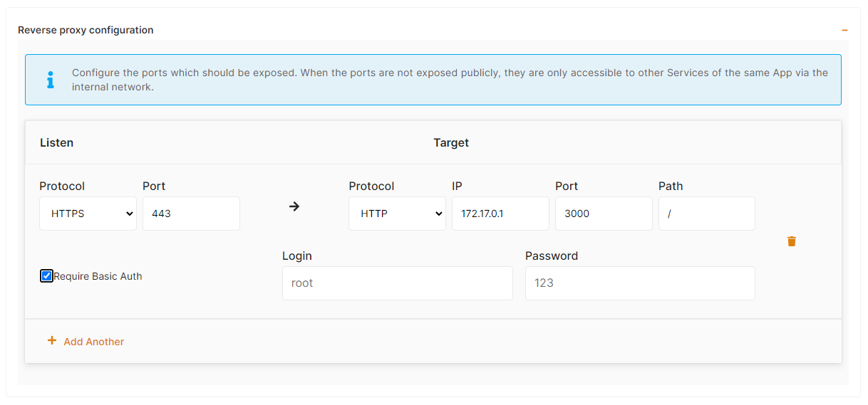The image size is (868, 405).
Task: Click the orange plus icon
Action: coord(51,341)
